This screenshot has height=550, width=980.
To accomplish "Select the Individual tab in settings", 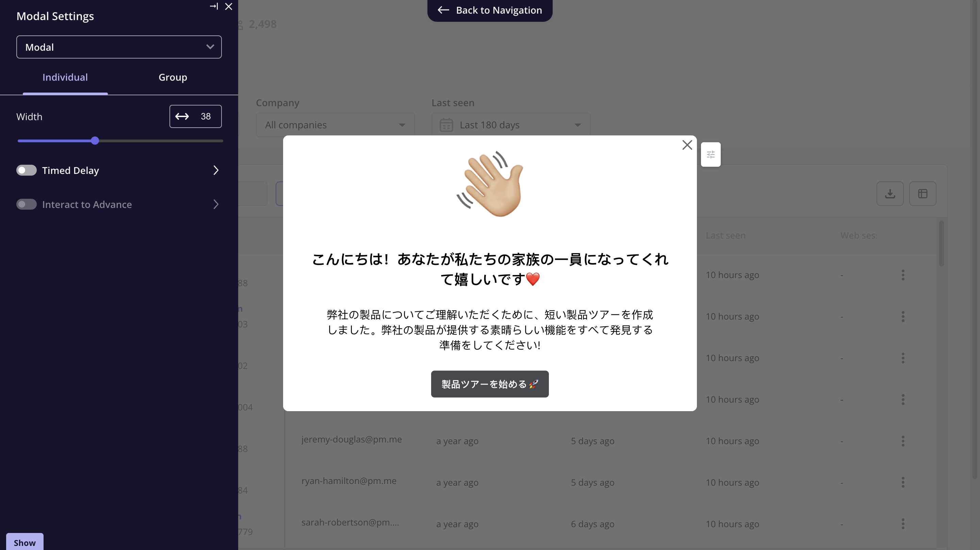I will coord(65,77).
